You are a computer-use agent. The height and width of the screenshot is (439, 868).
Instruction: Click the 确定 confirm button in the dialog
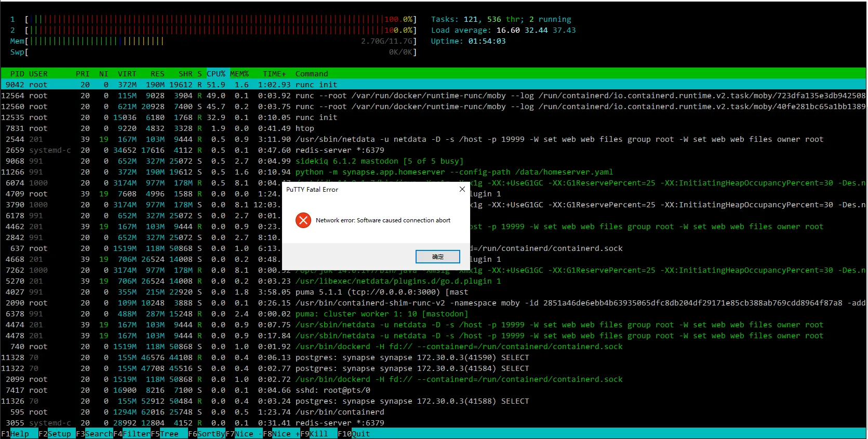[x=438, y=257]
